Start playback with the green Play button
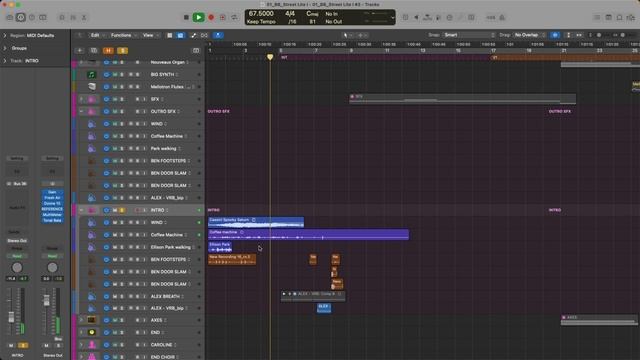Screen dimensions: 640x360 coord(198,18)
